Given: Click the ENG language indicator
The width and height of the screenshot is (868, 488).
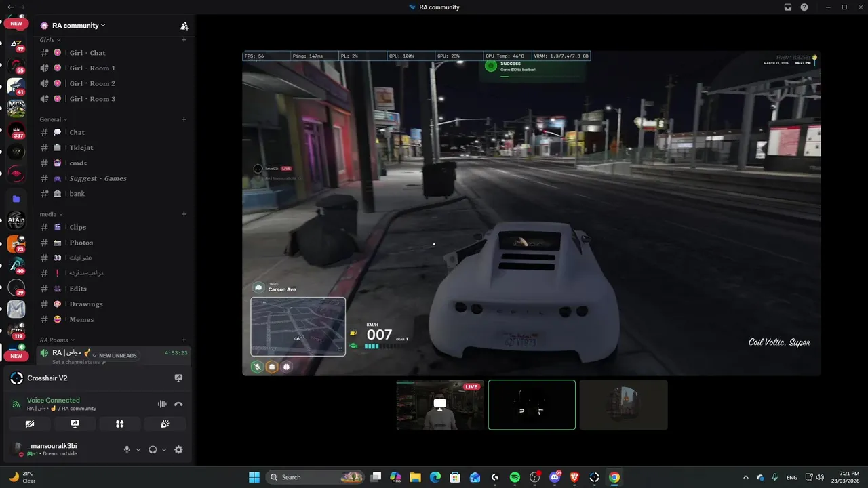Looking at the screenshot, I should coord(792,477).
